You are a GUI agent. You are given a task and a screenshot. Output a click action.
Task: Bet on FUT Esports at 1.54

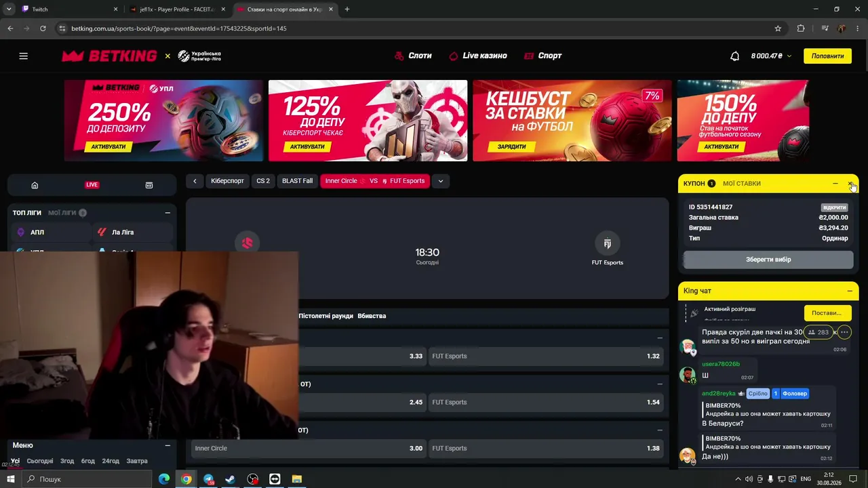(x=546, y=402)
